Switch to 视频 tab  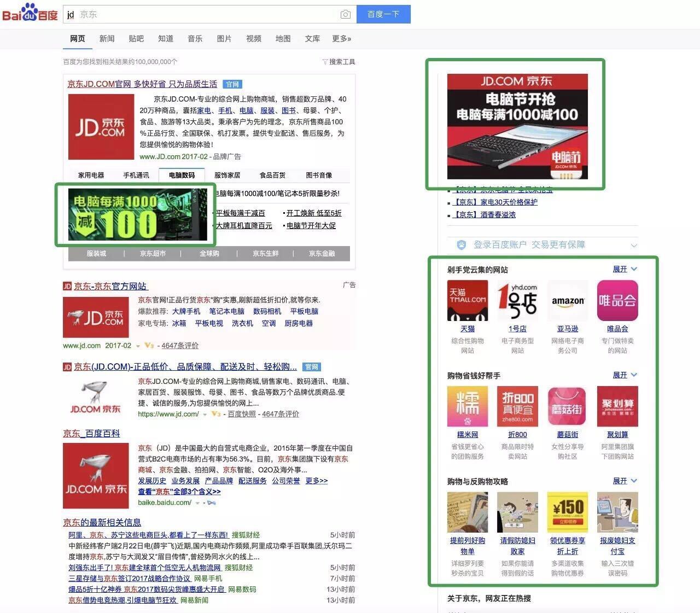[254, 39]
